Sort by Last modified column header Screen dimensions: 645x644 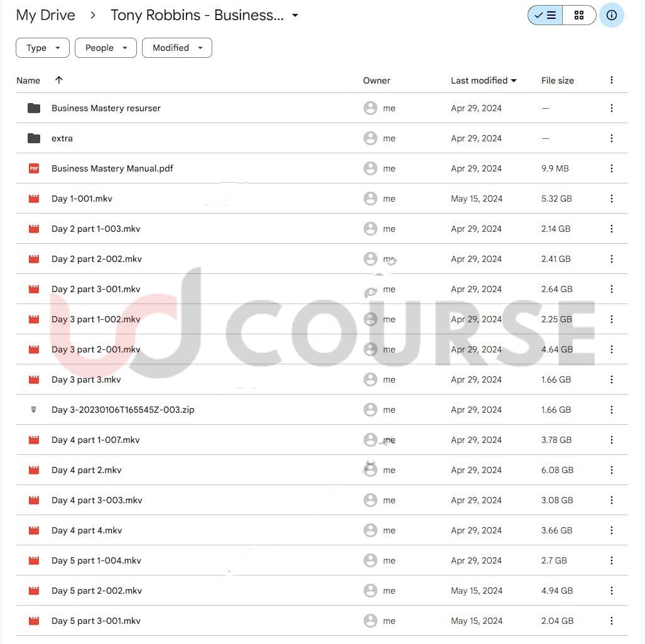pos(479,80)
